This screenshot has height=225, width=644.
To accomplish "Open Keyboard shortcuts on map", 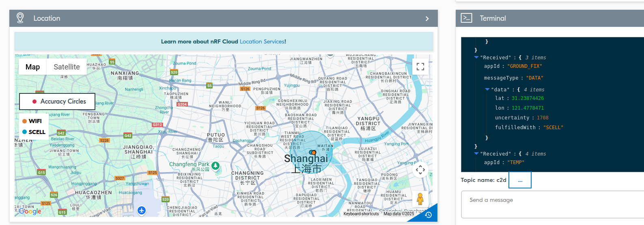I will point(361,214).
